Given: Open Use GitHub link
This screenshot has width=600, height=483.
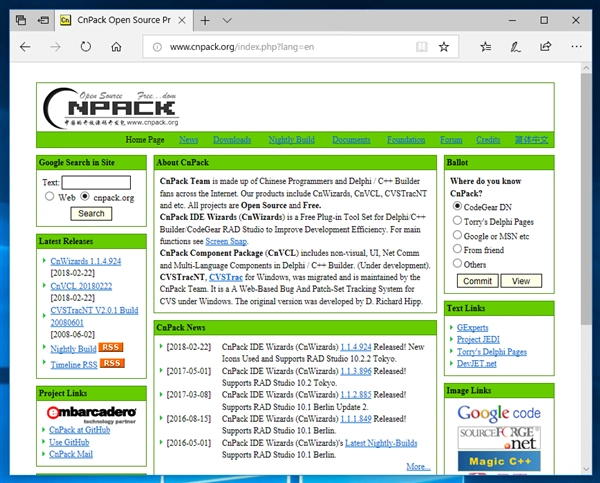Looking at the screenshot, I should coord(69,442).
